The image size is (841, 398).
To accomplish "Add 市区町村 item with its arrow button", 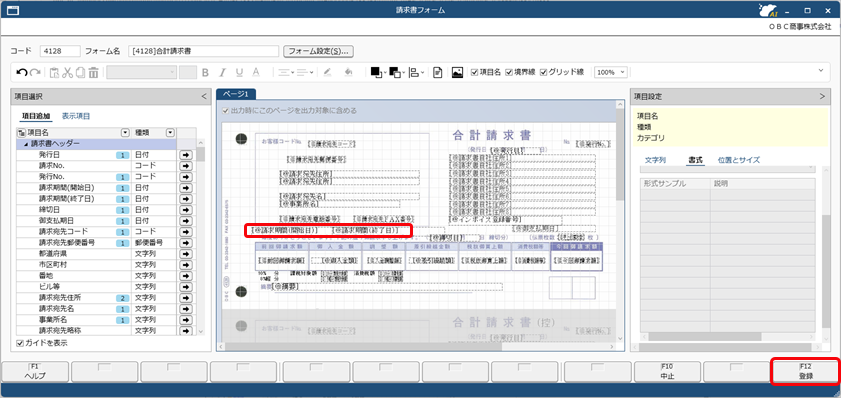I will click(x=186, y=264).
